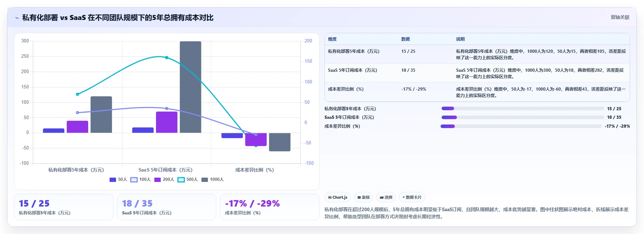This screenshot has width=644, height=234.
Task: Click the -17% / -29% table cell
Action: click(x=414, y=89)
